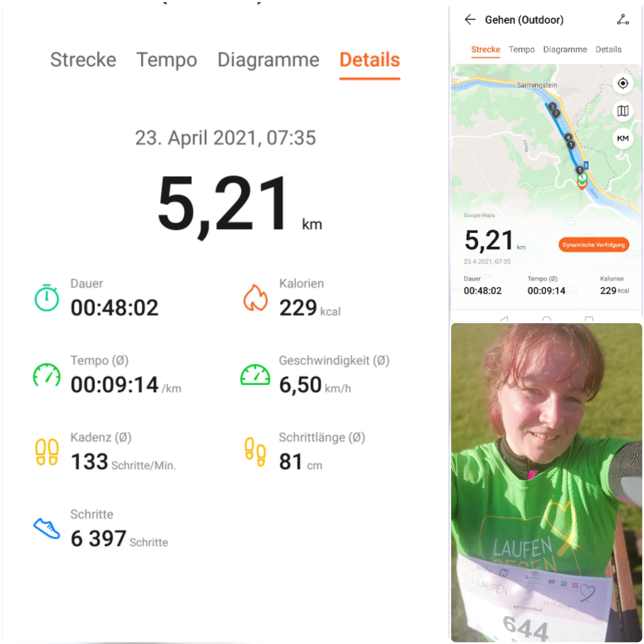Open the map type icon
This screenshot has height=644, width=644.
pyautogui.click(x=623, y=111)
